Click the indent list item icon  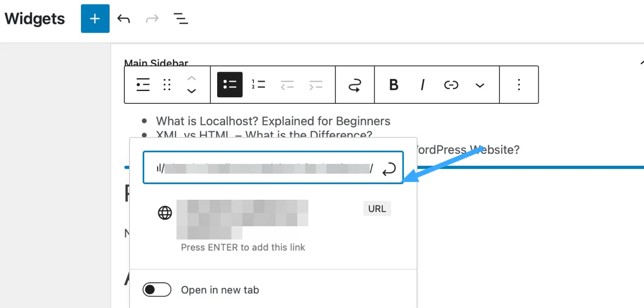[x=316, y=85]
